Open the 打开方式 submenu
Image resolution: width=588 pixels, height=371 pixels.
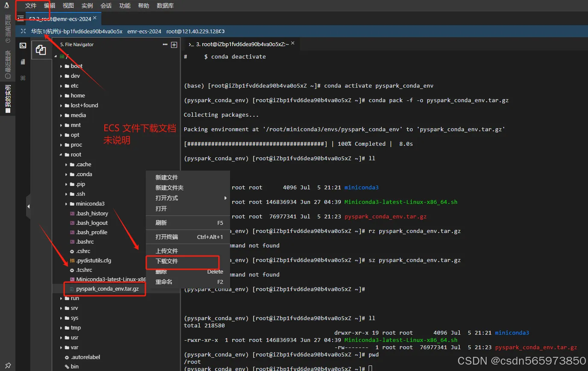tap(188, 198)
